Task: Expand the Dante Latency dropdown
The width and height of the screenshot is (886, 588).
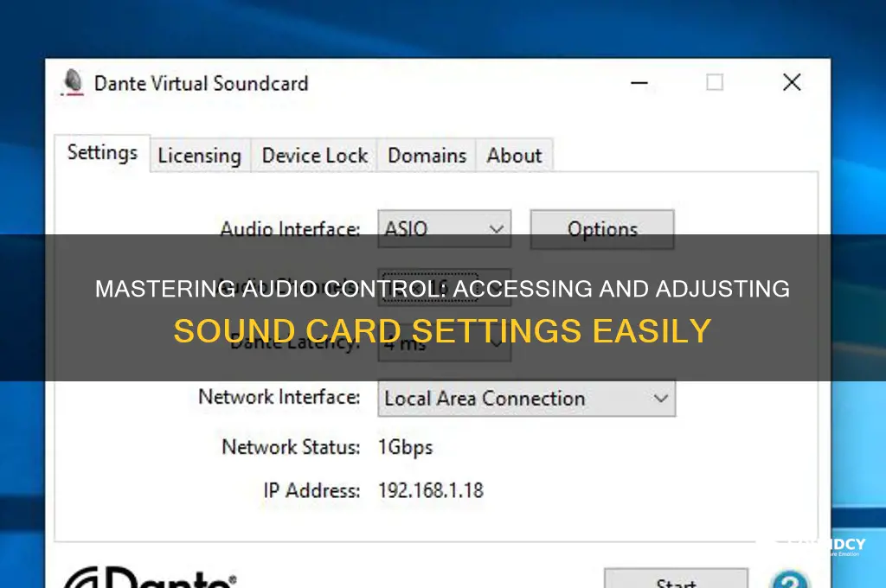Action: [445, 343]
